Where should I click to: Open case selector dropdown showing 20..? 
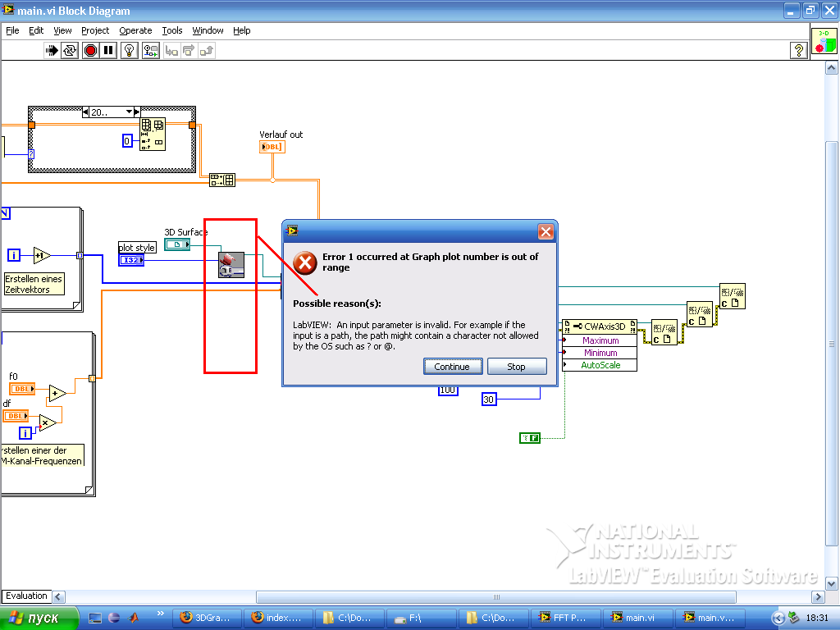129,112
